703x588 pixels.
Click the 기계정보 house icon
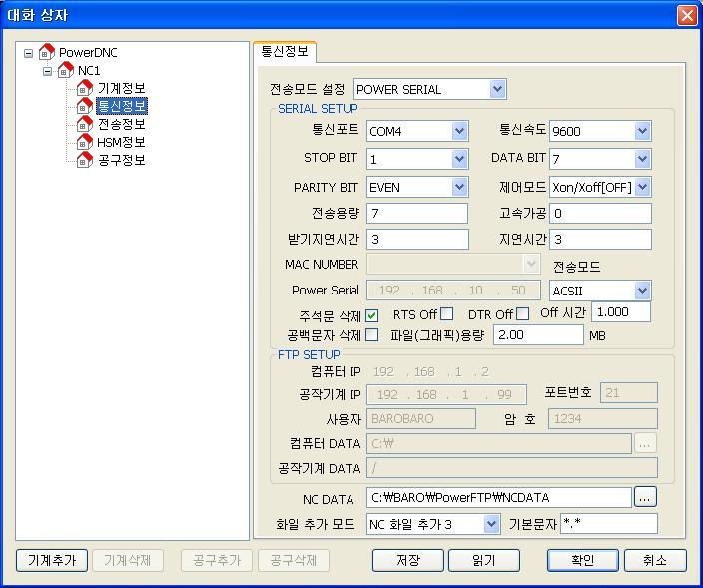(84, 88)
